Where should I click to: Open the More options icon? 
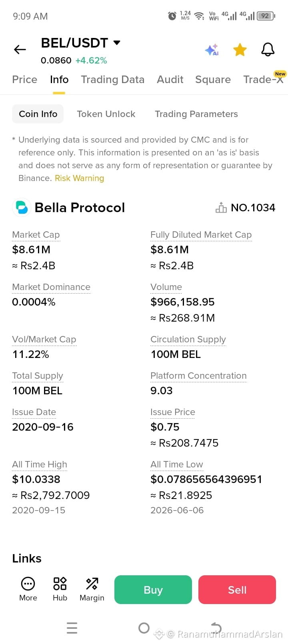(x=28, y=589)
